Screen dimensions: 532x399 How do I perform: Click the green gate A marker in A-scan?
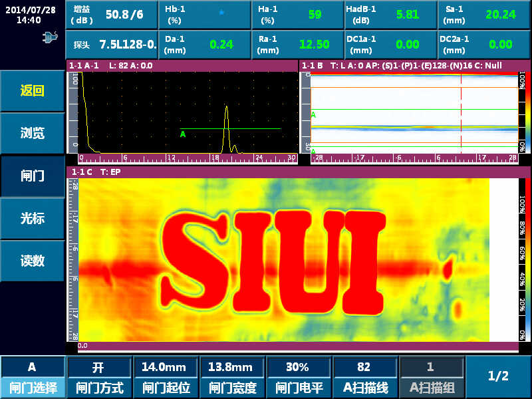point(183,134)
